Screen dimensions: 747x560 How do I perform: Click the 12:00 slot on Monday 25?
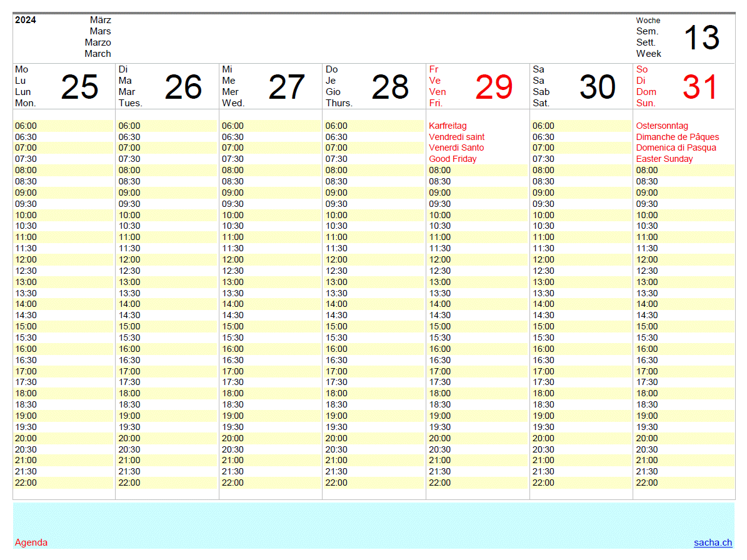[x=63, y=259]
